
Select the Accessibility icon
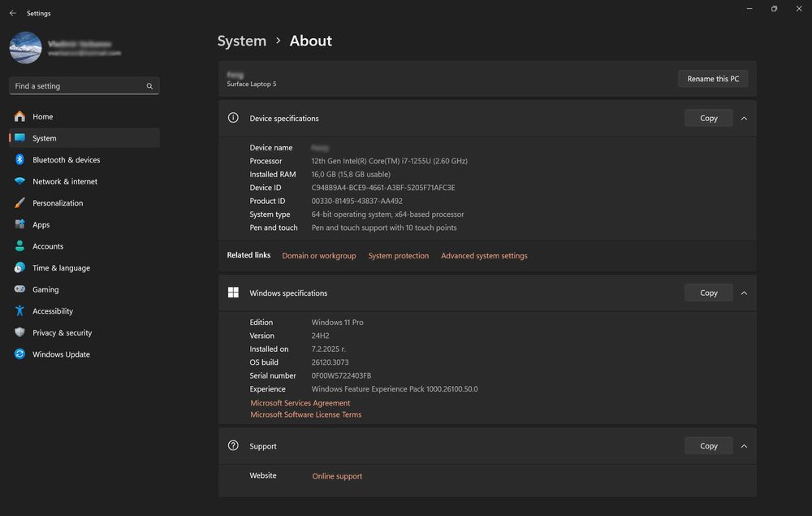19,311
